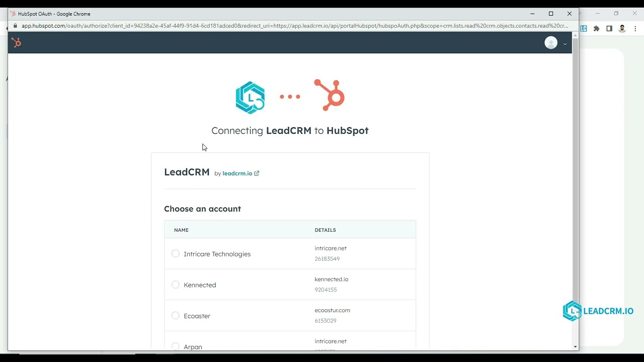Open the leadcrm.io link
644x362 pixels.
coord(237,173)
